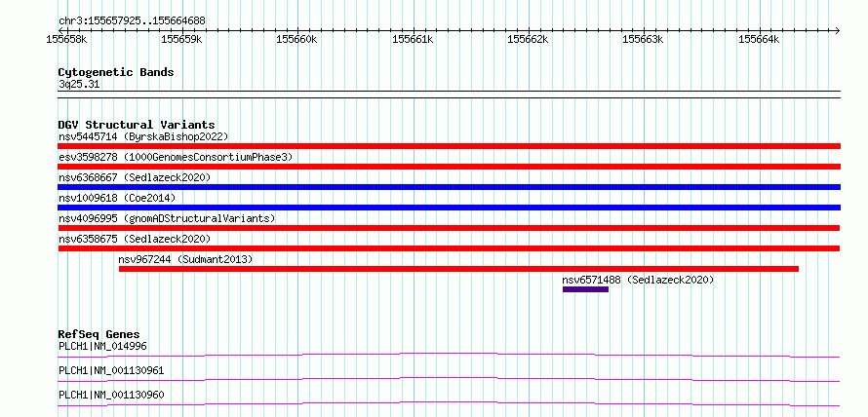The image size is (868, 417).
Task: Select the 3q25.31 band label
Action: coord(79,85)
